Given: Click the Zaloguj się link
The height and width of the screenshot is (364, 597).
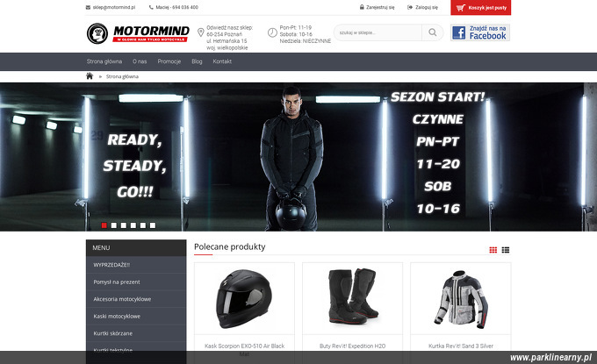Looking at the screenshot, I should (422, 7).
